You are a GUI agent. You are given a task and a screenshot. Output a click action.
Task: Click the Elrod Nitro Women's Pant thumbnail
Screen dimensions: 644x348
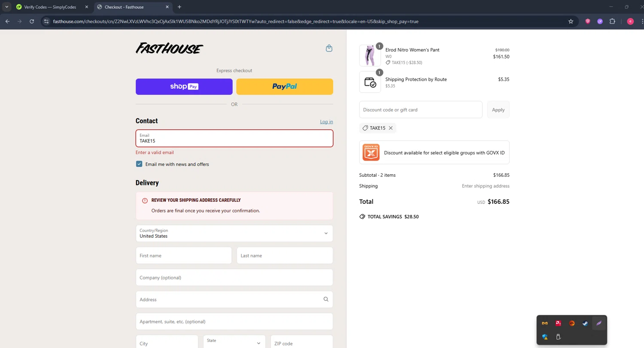370,55
